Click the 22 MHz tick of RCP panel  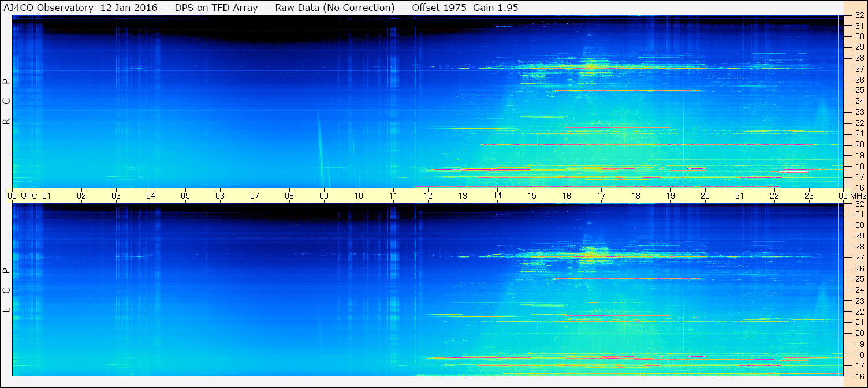[859, 123]
